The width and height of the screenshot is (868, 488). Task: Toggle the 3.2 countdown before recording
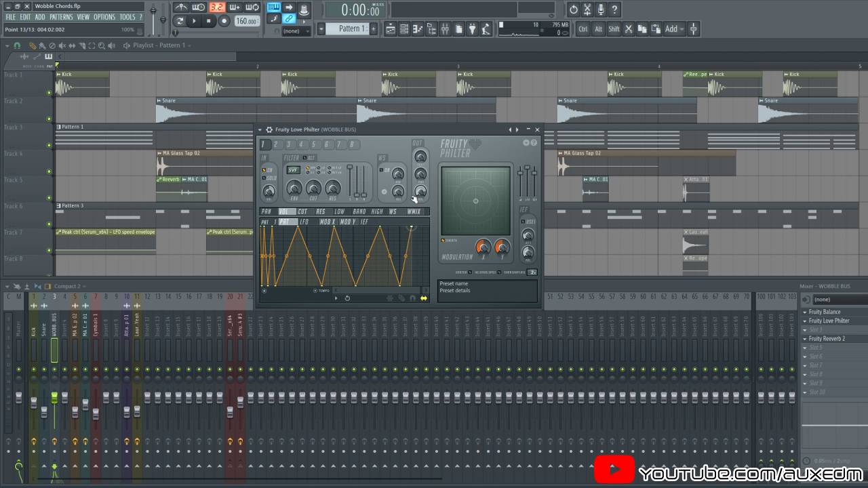217,7
